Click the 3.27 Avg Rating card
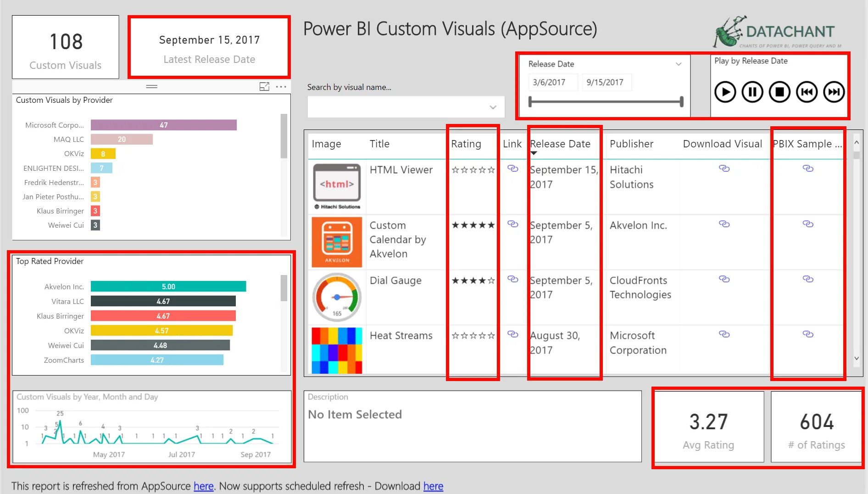The height and width of the screenshot is (494, 868). pos(709,427)
